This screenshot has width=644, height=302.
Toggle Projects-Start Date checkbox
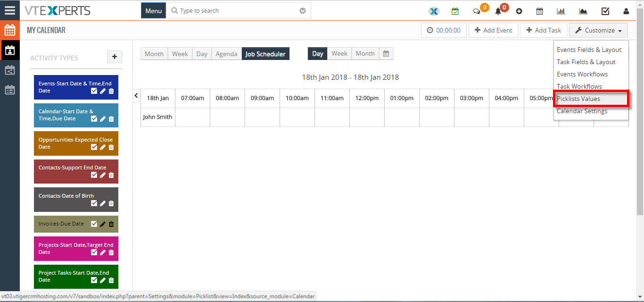tap(94, 252)
